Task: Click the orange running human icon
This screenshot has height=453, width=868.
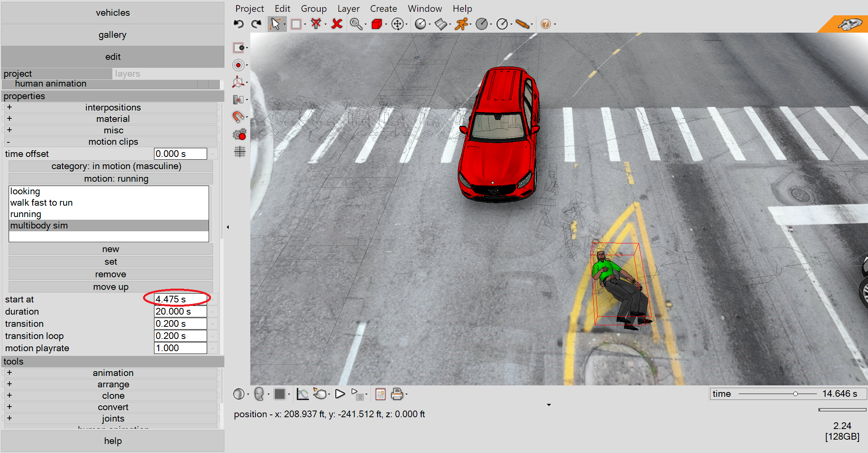Action: tap(462, 24)
